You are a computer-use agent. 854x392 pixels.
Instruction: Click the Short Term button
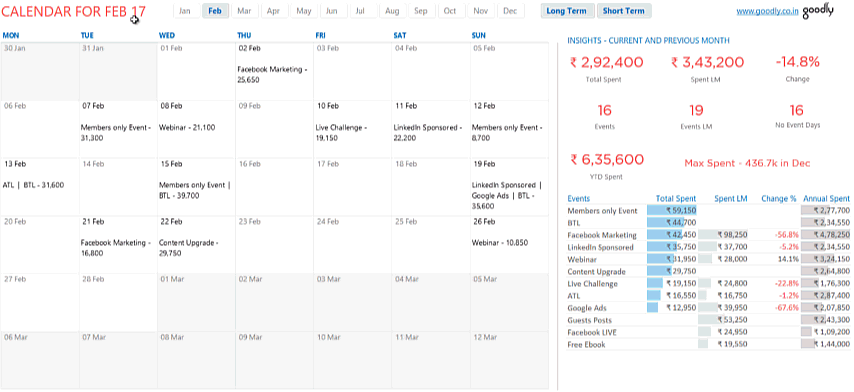click(624, 11)
